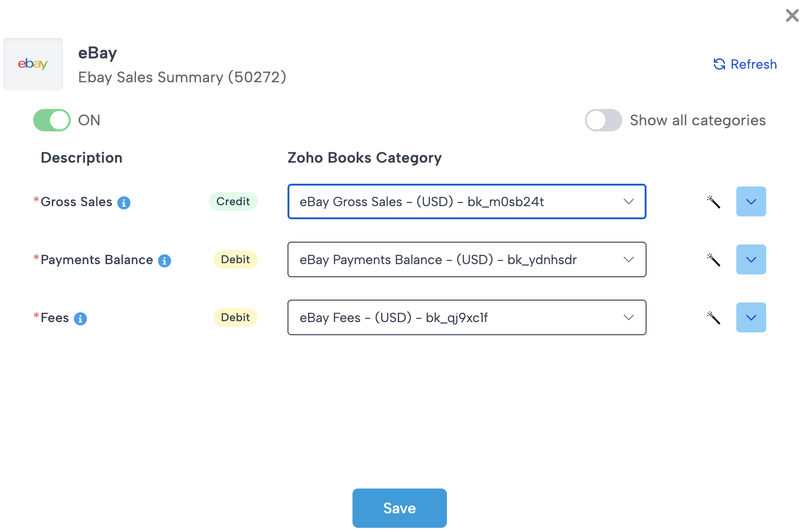Click the info icon beside Fees

pyautogui.click(x=80, y=318)
